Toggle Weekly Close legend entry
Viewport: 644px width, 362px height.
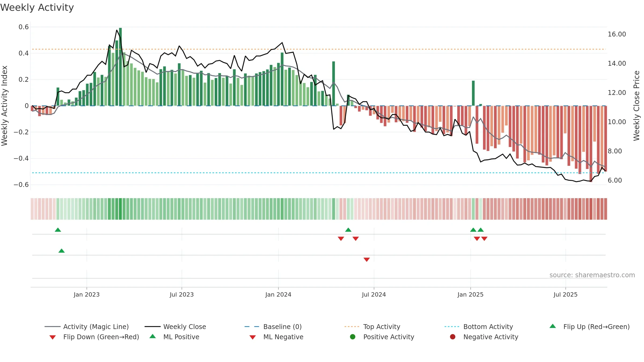point(175,327)
